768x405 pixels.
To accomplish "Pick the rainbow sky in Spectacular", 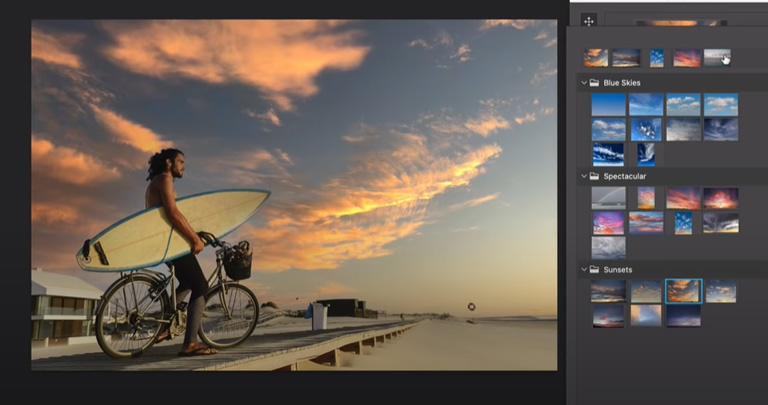I will [608, 198].
